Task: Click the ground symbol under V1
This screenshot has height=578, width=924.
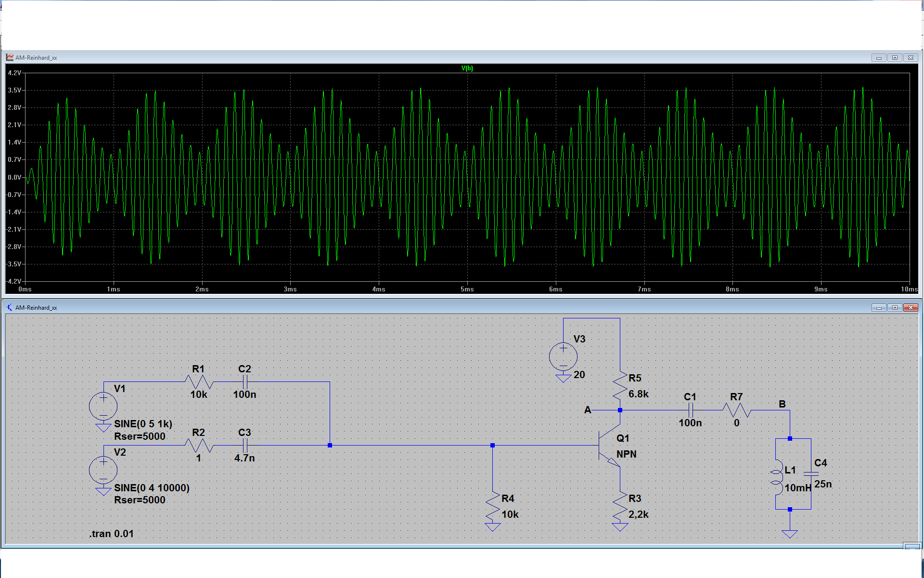Action: point(103,428)
